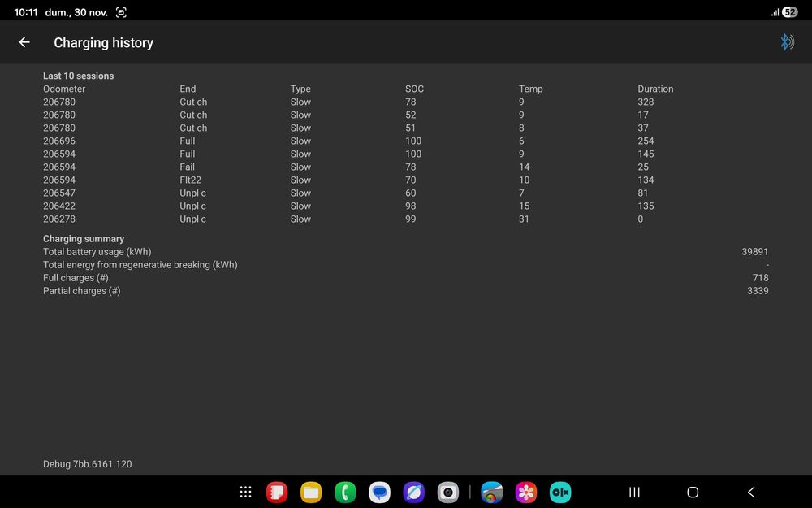
Task: Tap the battery indicator in status bar
Action: tap(790, 12)
